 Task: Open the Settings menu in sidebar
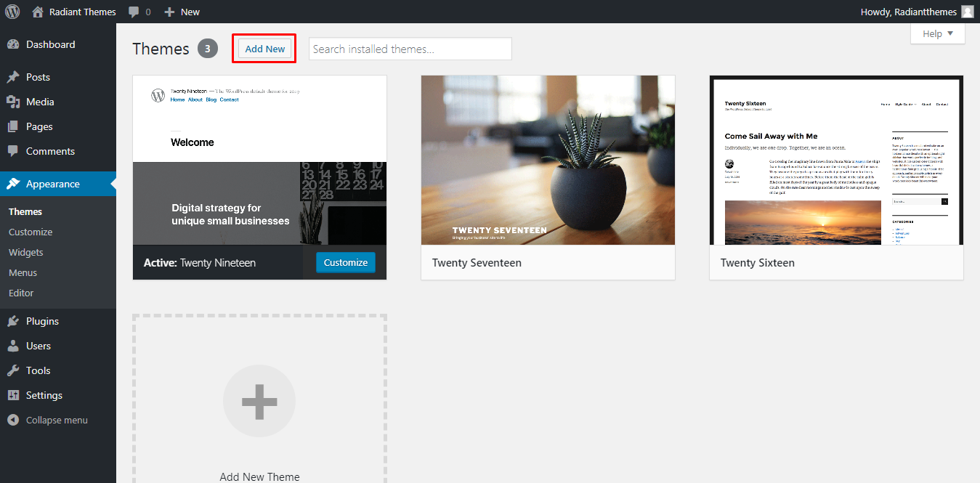point(44,395)
